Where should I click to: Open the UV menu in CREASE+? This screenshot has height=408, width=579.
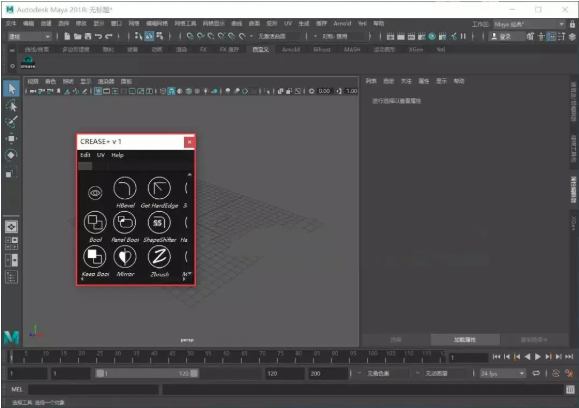pyautogui.click(x=101, y=155)
